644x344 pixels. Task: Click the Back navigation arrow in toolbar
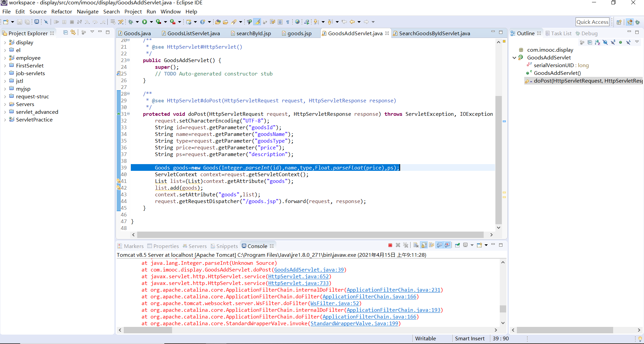pyautogui.click(x=352, y=22)
